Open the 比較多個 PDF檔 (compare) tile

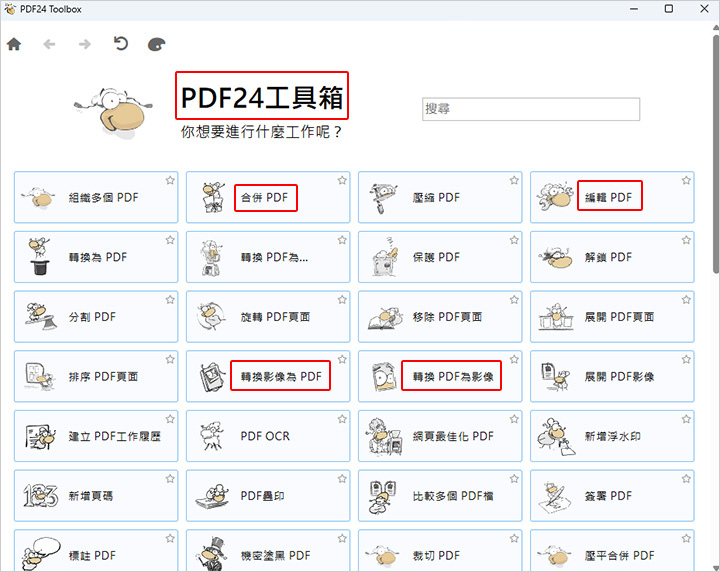(x=440, y=496)
